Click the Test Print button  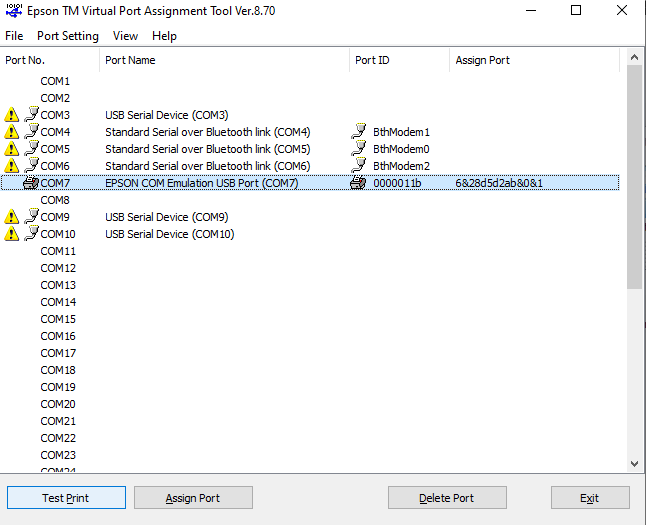coord(66,497)
